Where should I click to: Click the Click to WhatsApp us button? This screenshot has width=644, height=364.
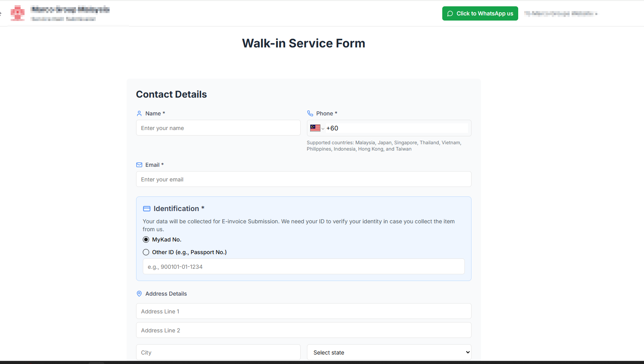coord(480,13)
